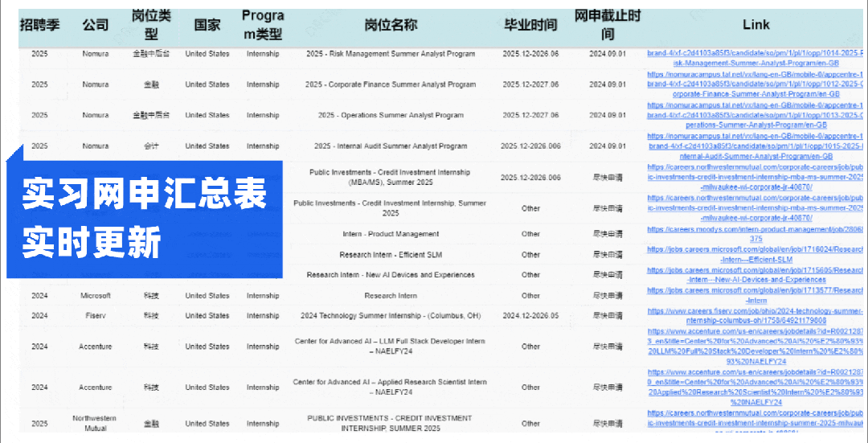Click Accenture in the Applied Research Scientist row
The height and width of the screenshot is (443, 868).
coord(95,387)
